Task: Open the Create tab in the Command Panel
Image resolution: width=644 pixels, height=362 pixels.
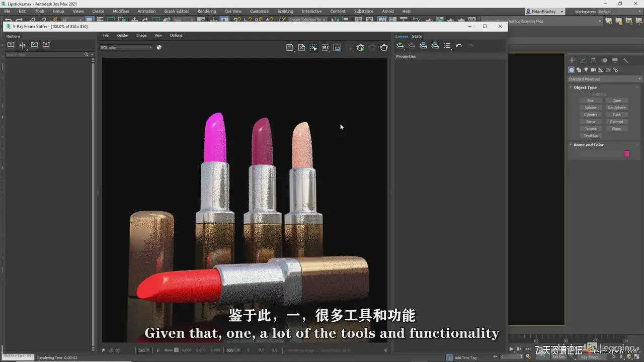Action: point(572,60)
